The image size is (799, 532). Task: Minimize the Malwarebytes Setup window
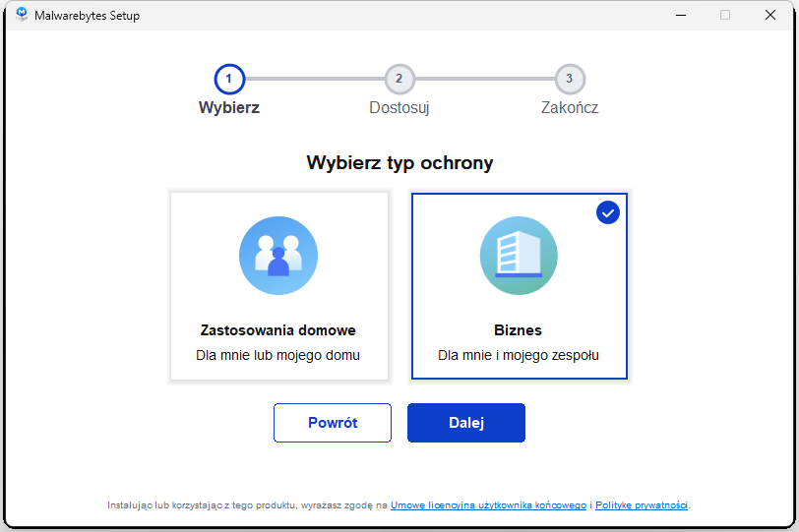[681, 16]
